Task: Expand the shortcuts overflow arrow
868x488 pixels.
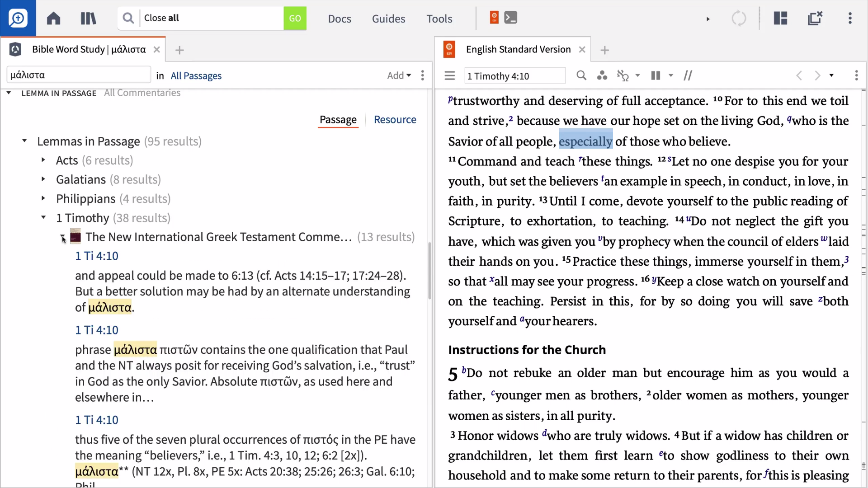Action: click(x=708, y=19)
